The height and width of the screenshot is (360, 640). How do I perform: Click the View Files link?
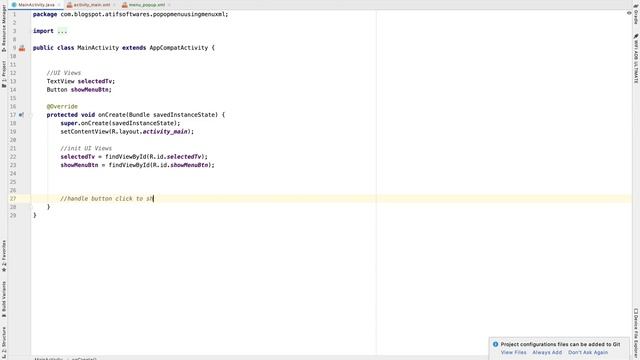[513, 352]
